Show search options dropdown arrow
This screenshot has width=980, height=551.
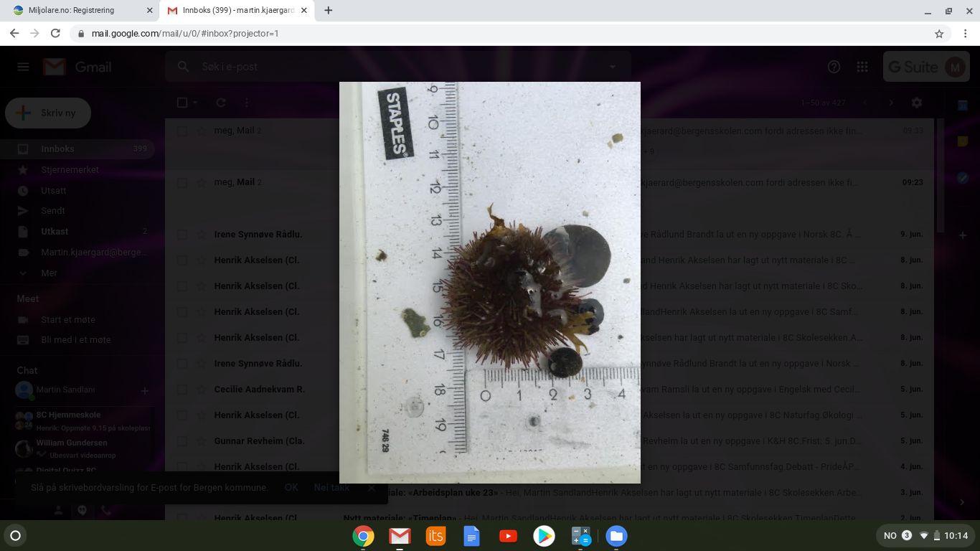click(613, 67)
